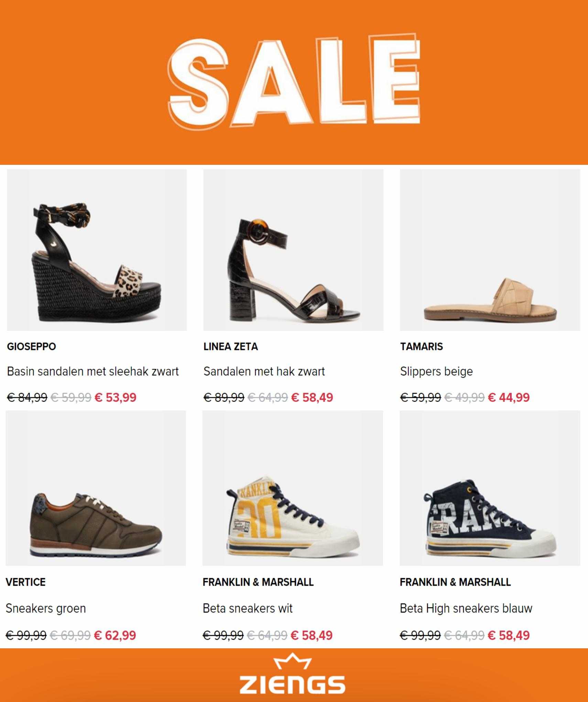Open the LINEA ZETA brand link
Viewport: 588px width, 702px height.
(230, 347)
